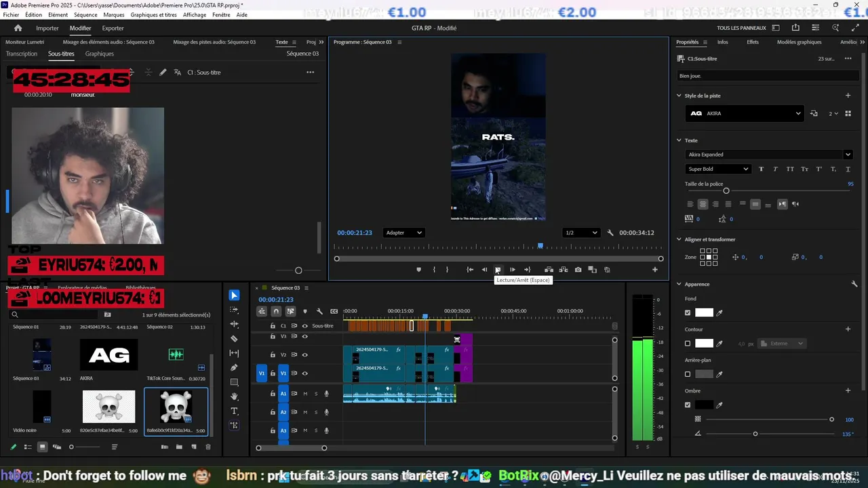This screenshot has width=868, height=488.
Task: Toggle the Ombre shadow checkbox
Action: [x=688, y=405]
